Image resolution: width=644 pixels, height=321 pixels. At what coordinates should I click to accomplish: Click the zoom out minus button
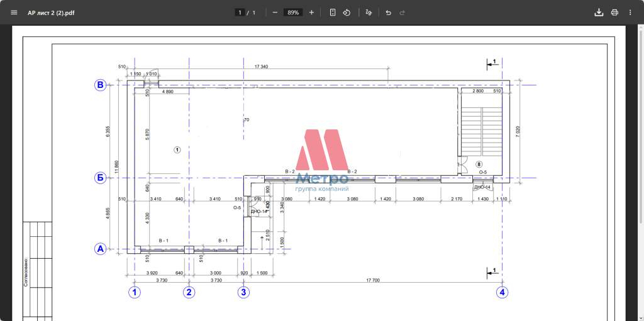pos(275,13)
